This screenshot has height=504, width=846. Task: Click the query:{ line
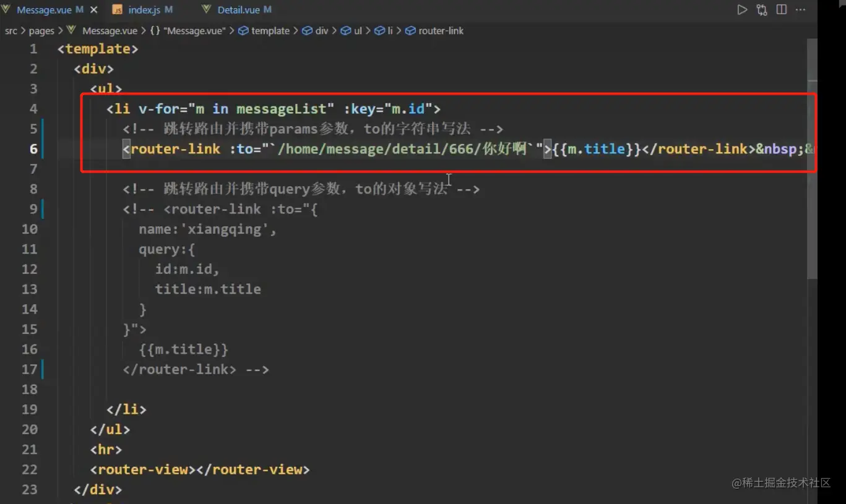pyautogui.click(x=167, y=249)
